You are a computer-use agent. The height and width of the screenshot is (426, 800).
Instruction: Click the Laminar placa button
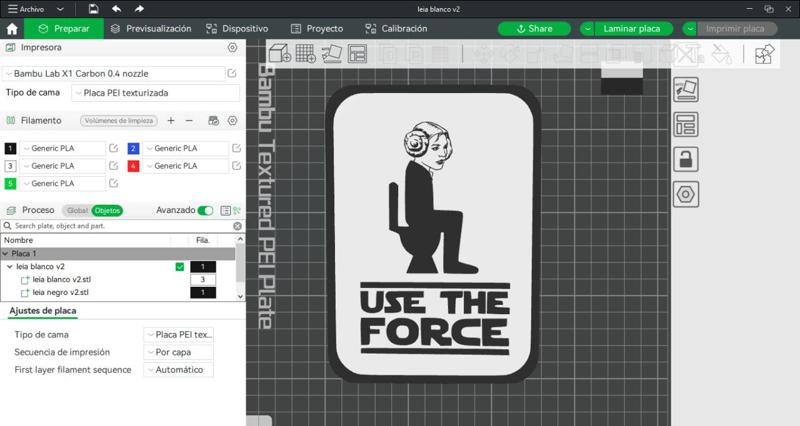click(633, 29)
